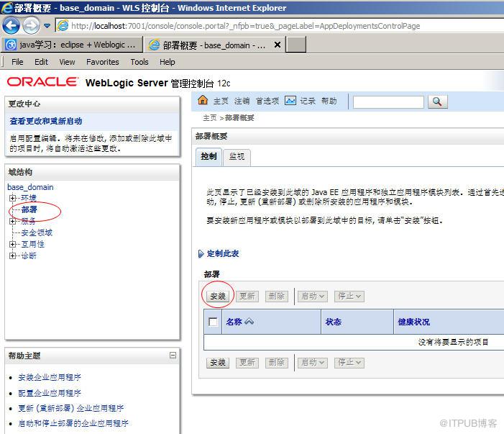Viewport: 504px width, 434px height.
Task: Expand the 互用性 tree node
Action: (12, 244)
